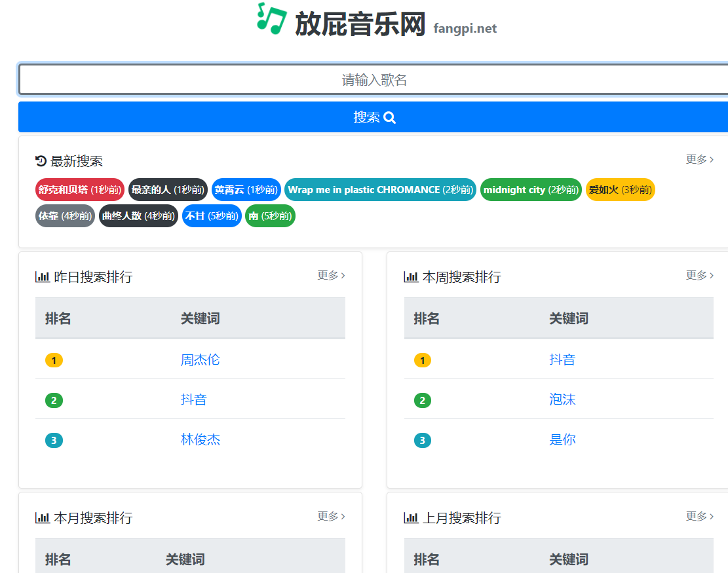Click bar chart icon next to 上月搜索排行
This screenshot has width=728, height=573.
coord(411,518)
